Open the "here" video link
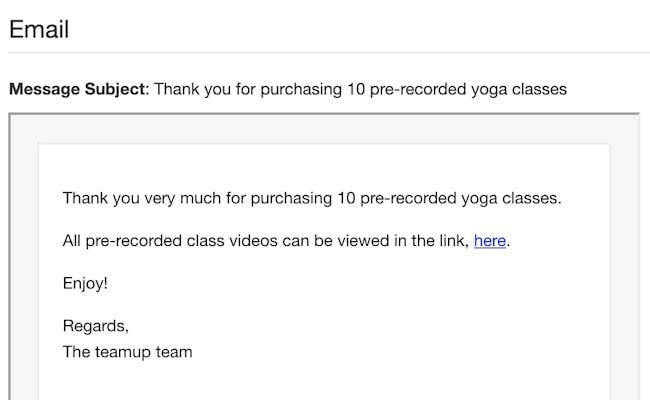This screenshot has height=400, width=650. [x=490, y=240]
